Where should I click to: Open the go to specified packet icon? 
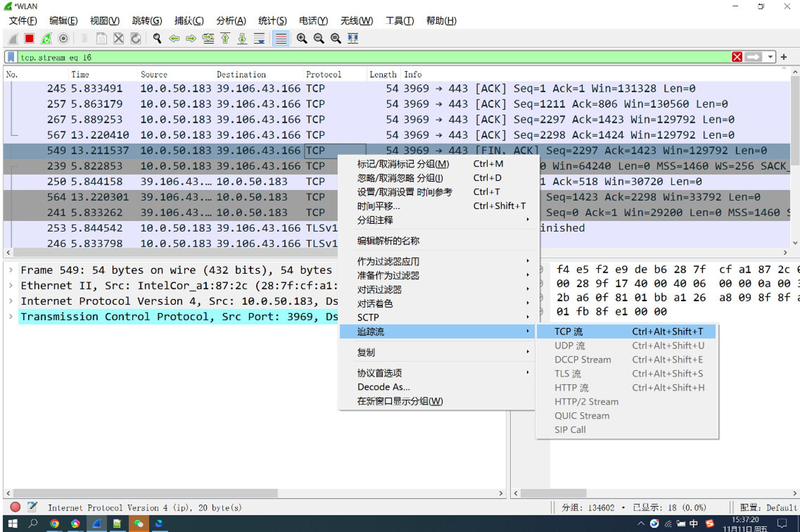click(208, 38)
